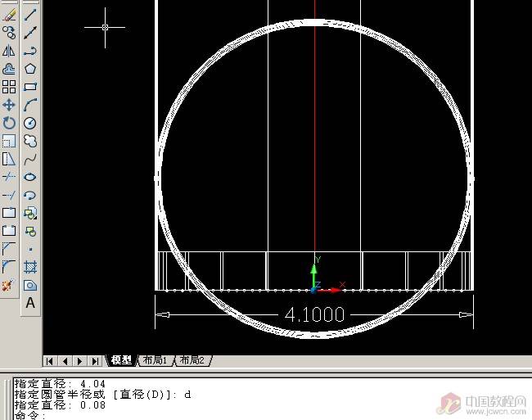Select the Polygon draw tool
The width and height of the screenshot is (532, 420).
point(30,69)
